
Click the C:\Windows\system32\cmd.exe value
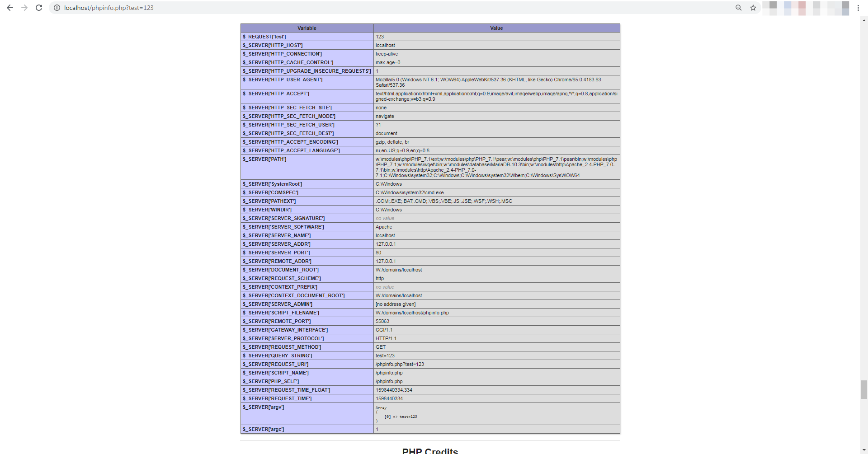pyautogui.click(x=410, y=192)
